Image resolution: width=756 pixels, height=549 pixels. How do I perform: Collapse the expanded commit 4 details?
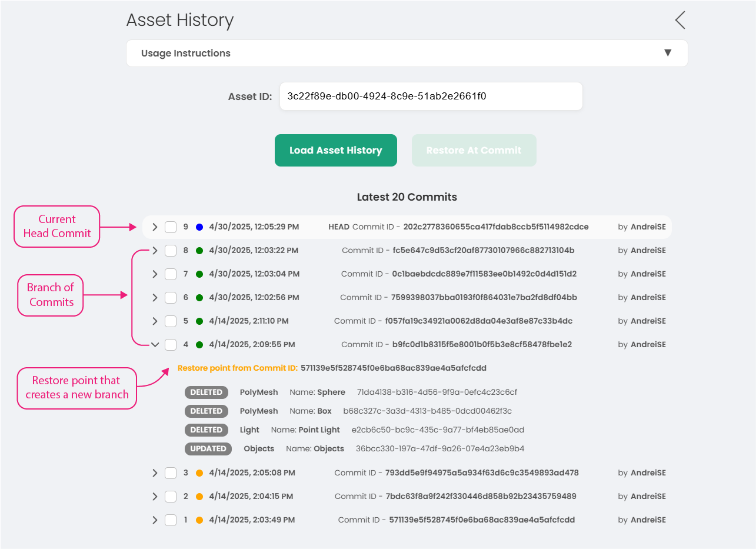[155, 345]
